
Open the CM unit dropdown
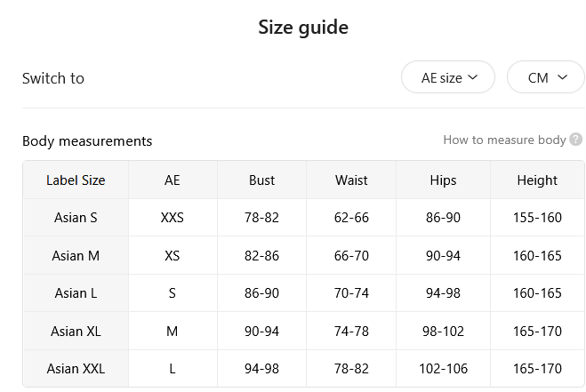[x=546, y=77]
